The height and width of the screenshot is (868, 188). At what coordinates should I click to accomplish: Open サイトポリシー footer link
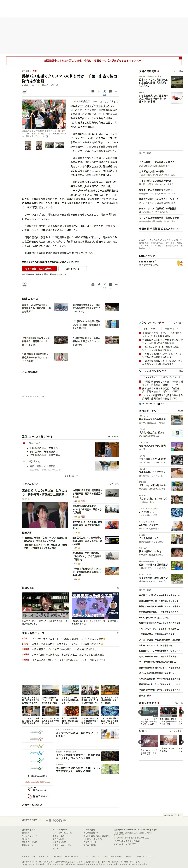pyautogui.click(x=29, y=856)
